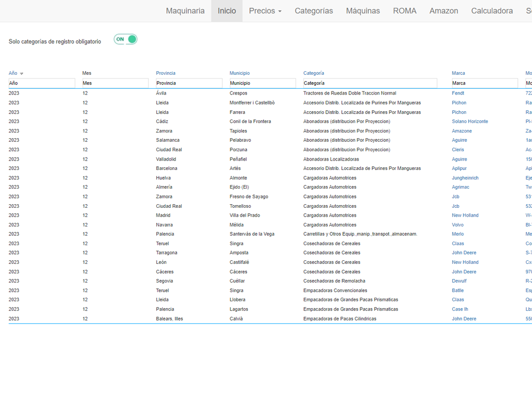Select the 'Empacadoras de Pacas Cilindricas' cell
Screen dimensions: 532x399
coord(340,318)
